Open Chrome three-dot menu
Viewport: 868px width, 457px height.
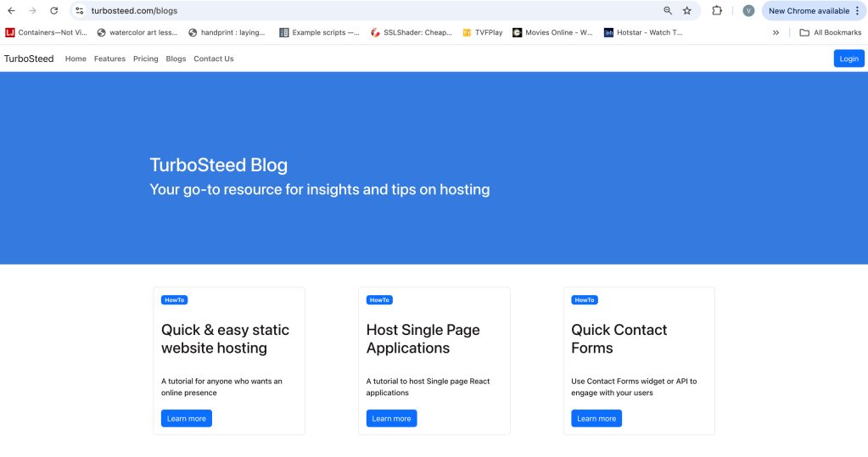(857, 11)
